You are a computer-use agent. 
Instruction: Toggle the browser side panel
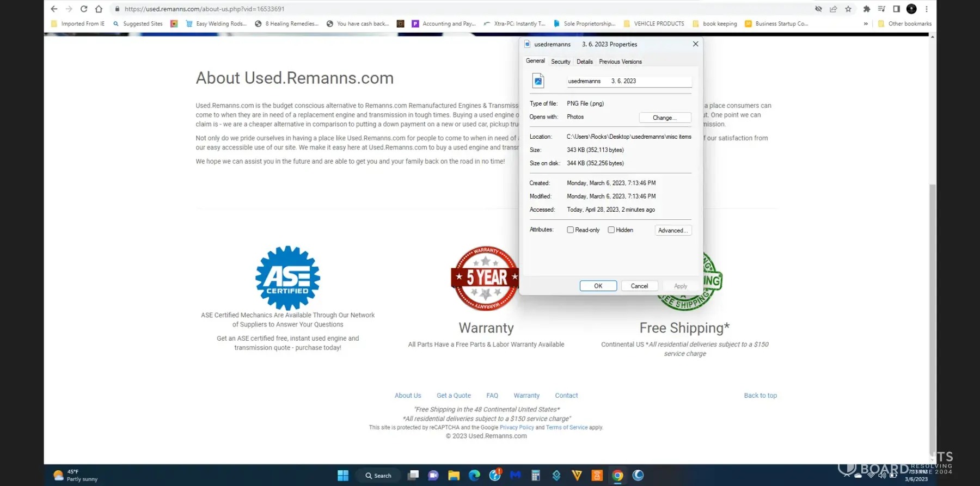[x=896, y=9]
